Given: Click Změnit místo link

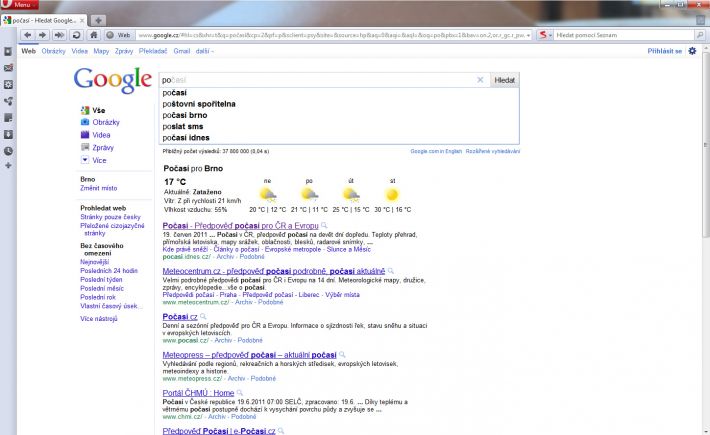Looking at the screenshot, I should point(99,188).
